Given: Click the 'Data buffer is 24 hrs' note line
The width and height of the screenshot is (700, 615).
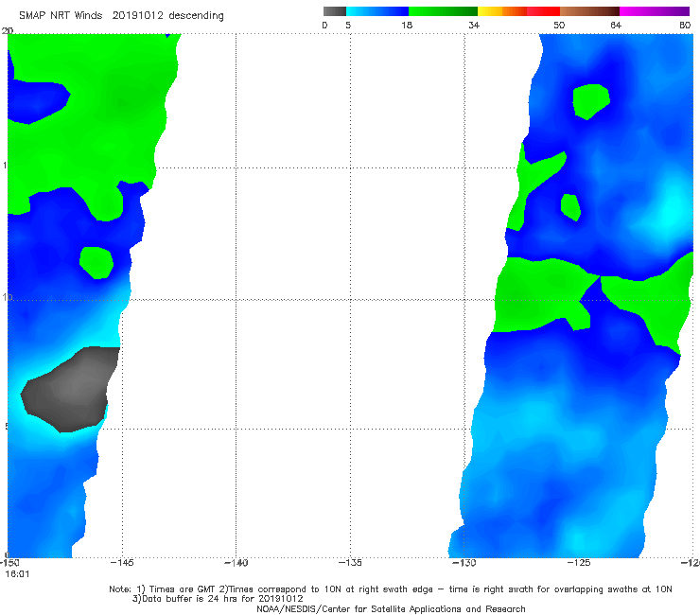Looking at the screenshot, I should click(218, 599).
